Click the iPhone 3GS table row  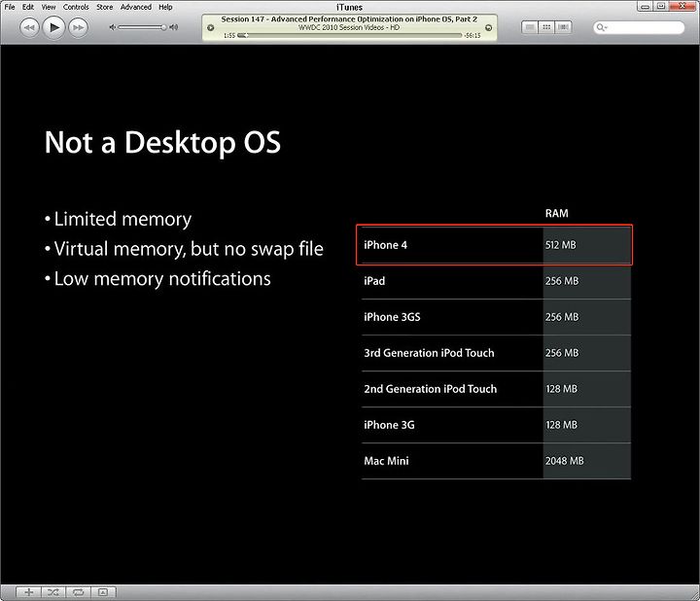[x=496, y=317]
